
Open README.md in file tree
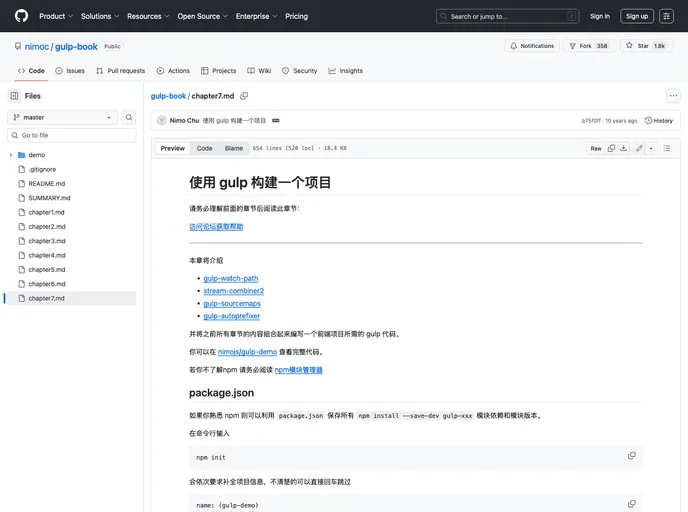pyautogui.click(x=47, y=183)
